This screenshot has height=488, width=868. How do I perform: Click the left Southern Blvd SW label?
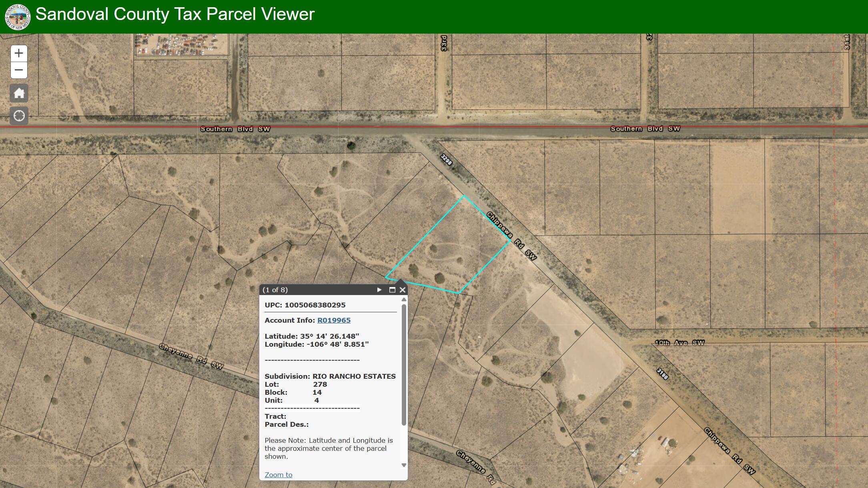point(235,129)
